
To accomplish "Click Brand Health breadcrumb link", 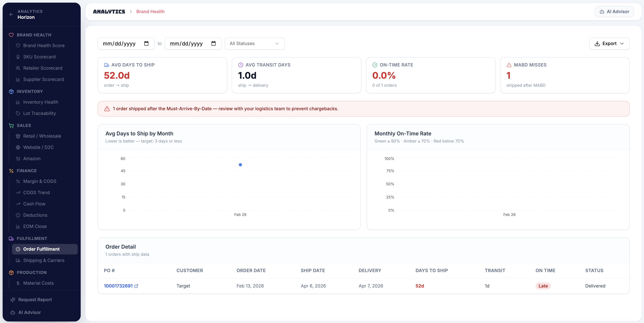I will tap(150, 12).
